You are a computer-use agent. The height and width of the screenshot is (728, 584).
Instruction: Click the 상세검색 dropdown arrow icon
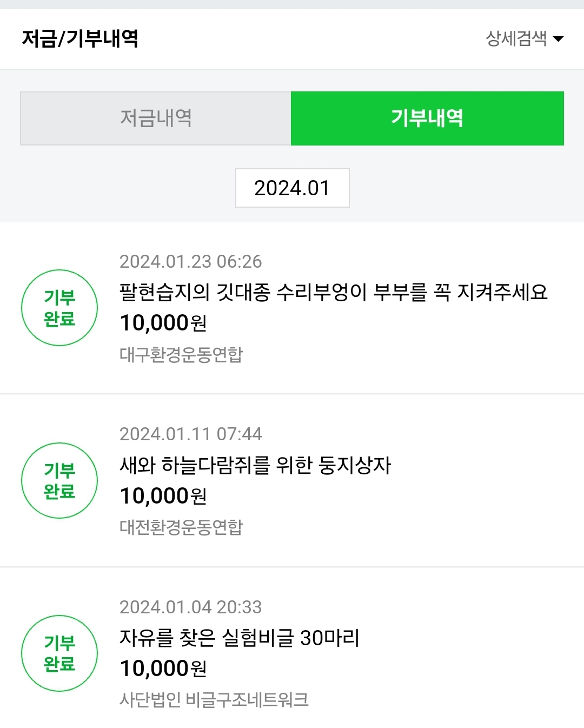(x=559, y=39)
